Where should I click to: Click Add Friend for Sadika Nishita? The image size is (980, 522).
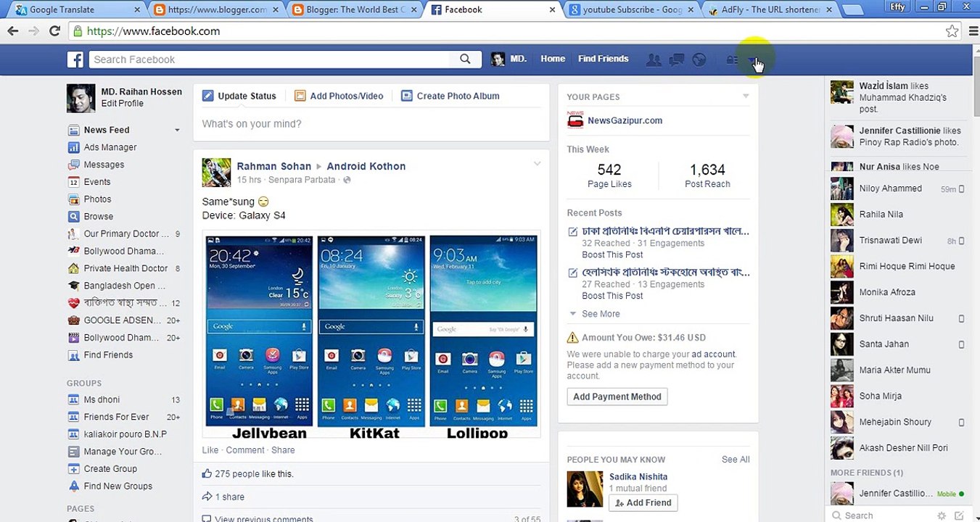[643, 503]
